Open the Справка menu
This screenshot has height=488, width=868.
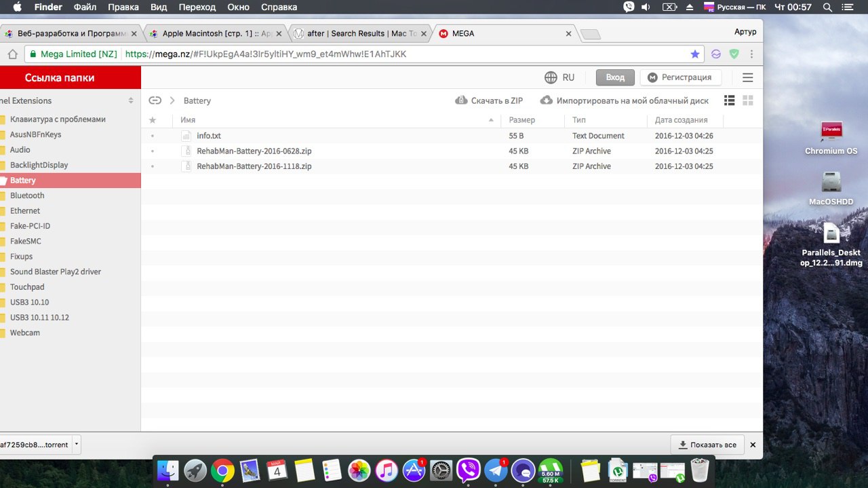tap(279, 7)
